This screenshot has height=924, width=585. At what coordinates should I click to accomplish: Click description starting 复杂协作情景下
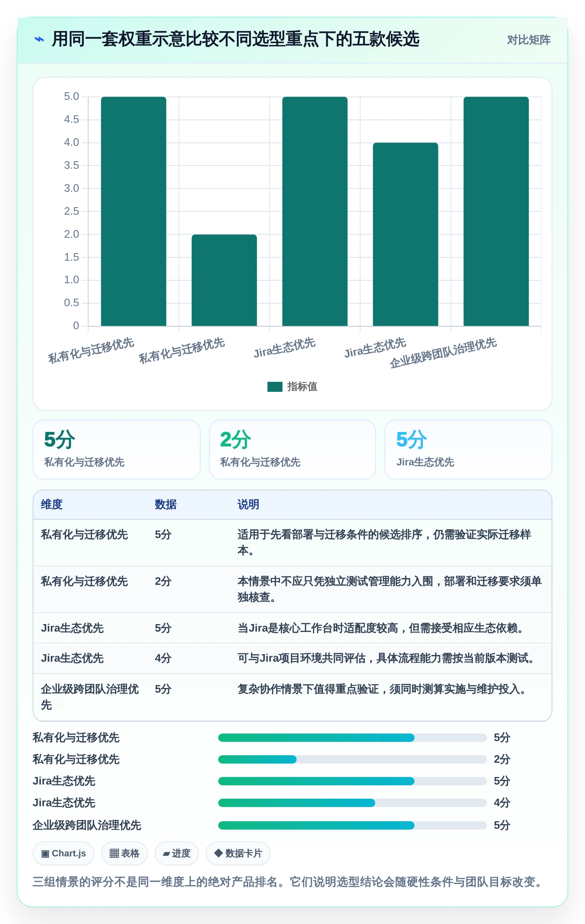382,689
